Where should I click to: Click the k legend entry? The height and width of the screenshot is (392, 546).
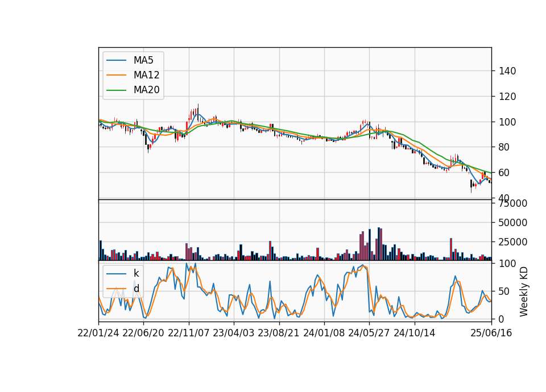point(123,273)
